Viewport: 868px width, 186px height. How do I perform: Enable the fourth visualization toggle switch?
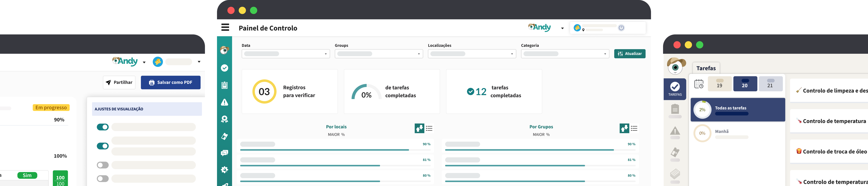[103, 179]
